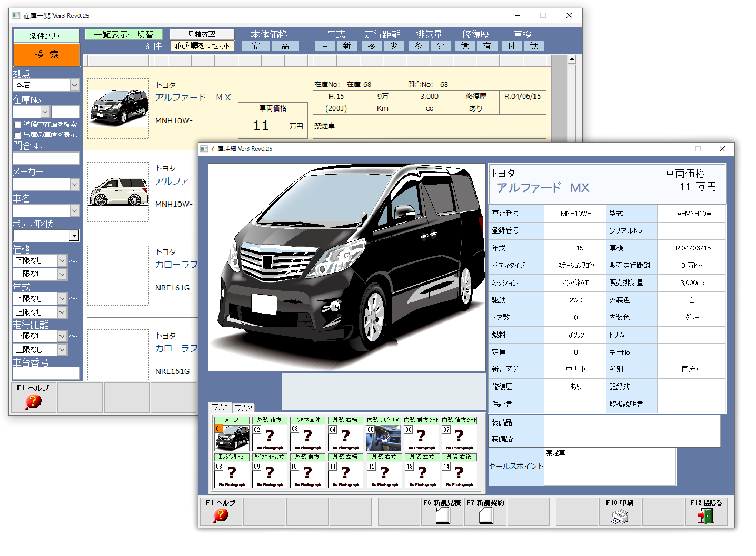Image resolution: width=756 pixels, height=556 pixels.
Task: Click the 車台番号 input field in search panel
Action: pyautogui.click(x=46, y=373)
